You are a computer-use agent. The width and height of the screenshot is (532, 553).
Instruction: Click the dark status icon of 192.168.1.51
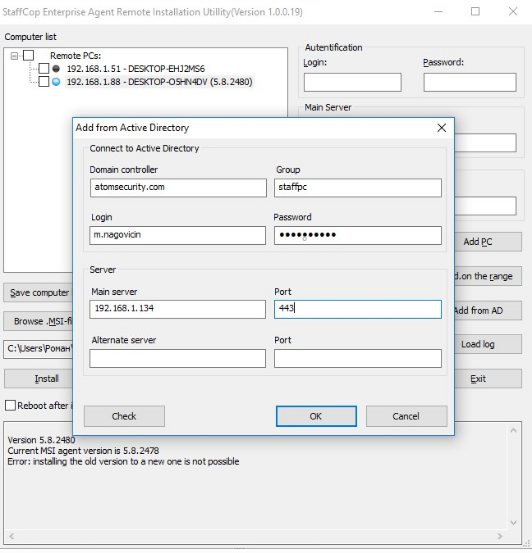56,68
